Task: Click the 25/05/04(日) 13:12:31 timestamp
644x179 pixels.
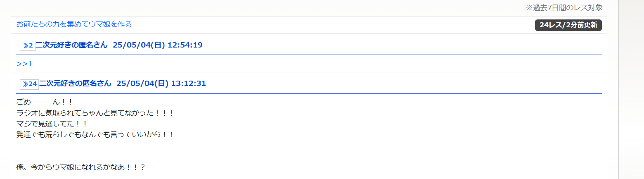Action: point(161,84)
